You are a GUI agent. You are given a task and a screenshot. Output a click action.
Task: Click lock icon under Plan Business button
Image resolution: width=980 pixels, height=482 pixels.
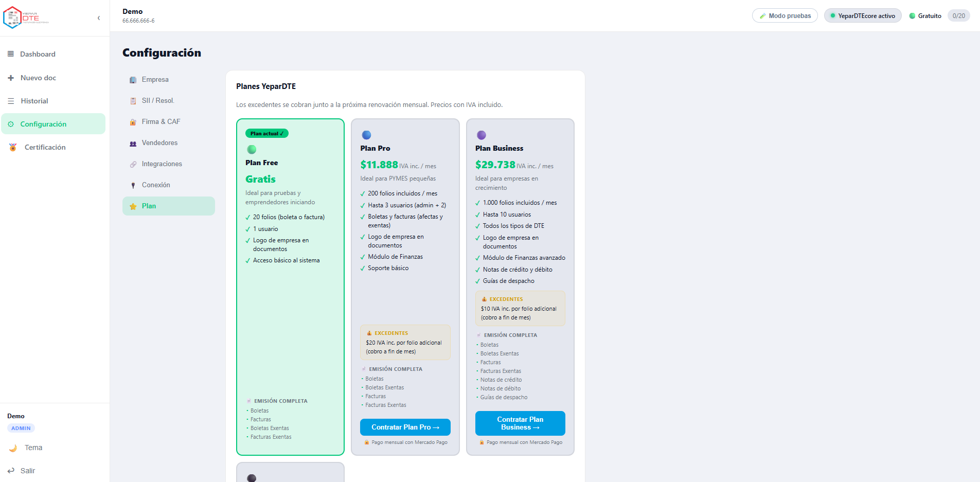(x=482, y=442)
